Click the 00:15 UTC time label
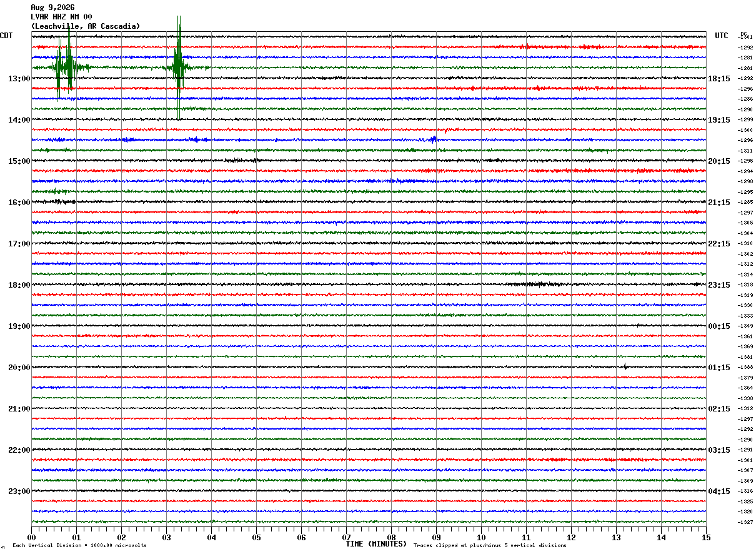Image resolution: width=756 pixels, height=554 pixels. point(719,326)
